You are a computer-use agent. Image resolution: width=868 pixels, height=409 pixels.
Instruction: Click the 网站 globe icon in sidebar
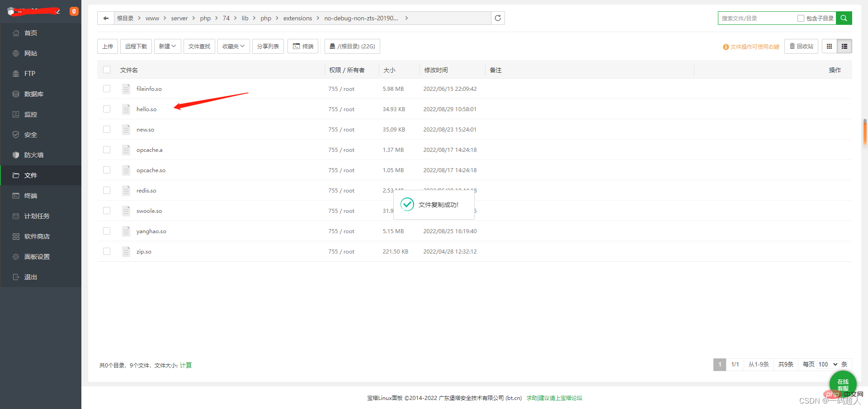point(16,53)
